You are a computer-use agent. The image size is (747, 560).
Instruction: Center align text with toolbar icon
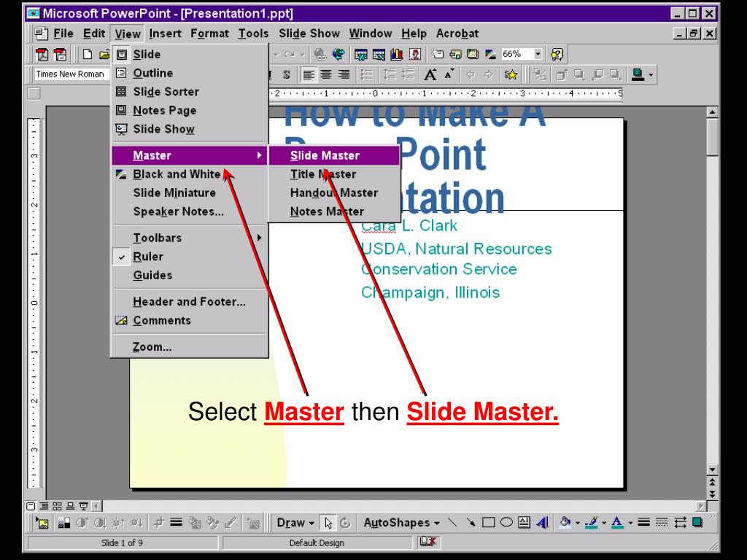[326, 74]
